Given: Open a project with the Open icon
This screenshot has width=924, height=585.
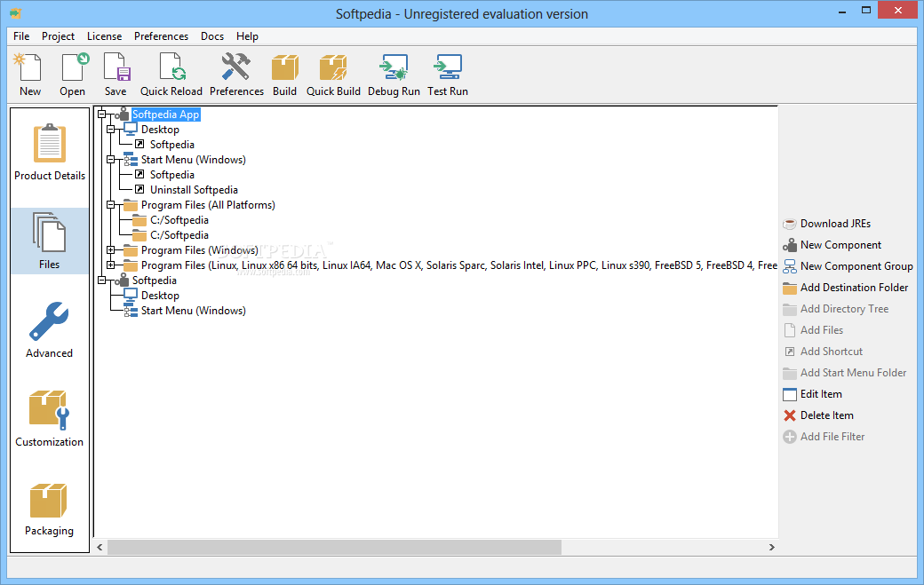Looking at the screenshot, I should (73, 75).
